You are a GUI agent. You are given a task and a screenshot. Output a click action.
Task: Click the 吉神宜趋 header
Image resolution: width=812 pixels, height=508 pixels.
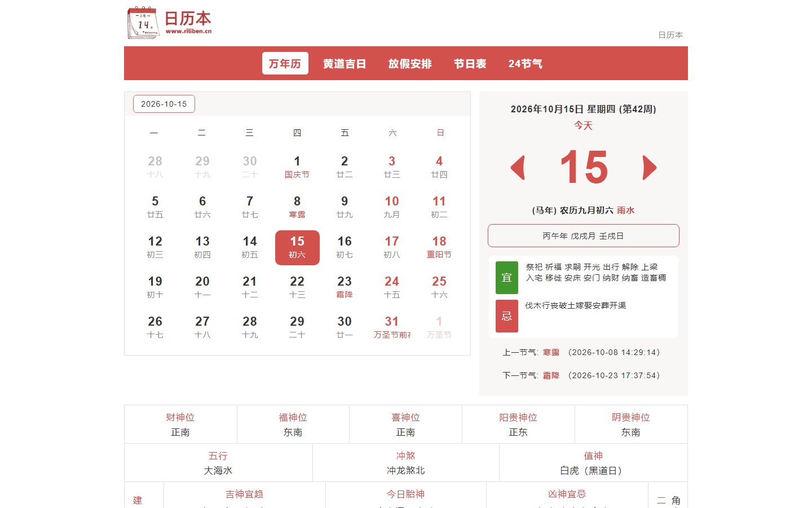(x=245, y=494)
